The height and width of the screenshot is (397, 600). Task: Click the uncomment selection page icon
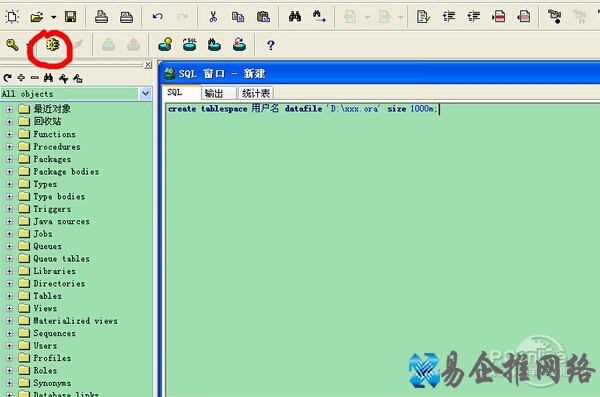[x=523, y=16]
